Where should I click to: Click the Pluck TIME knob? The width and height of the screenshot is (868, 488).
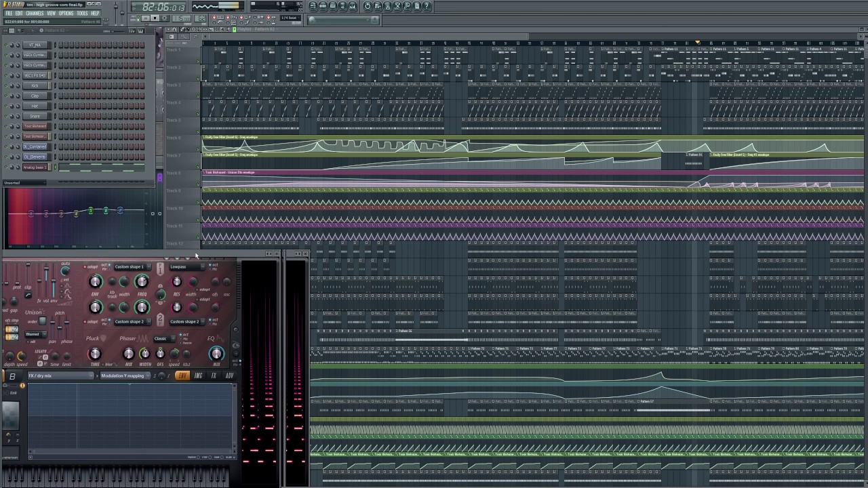(x=95, y=354)
